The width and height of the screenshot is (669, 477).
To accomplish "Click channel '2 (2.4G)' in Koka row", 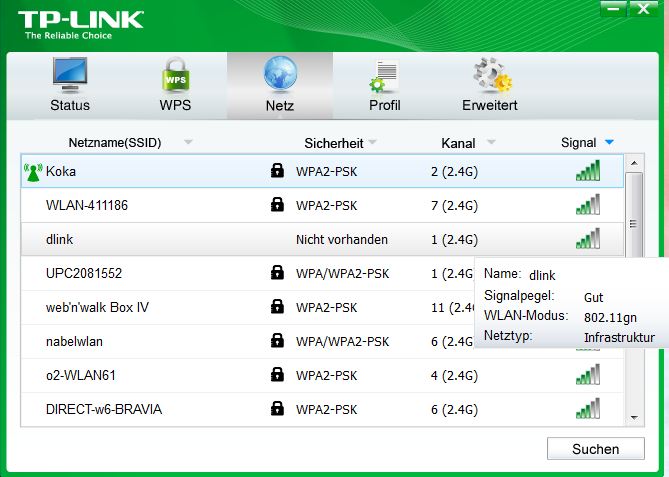I will [x=454, y=172].
